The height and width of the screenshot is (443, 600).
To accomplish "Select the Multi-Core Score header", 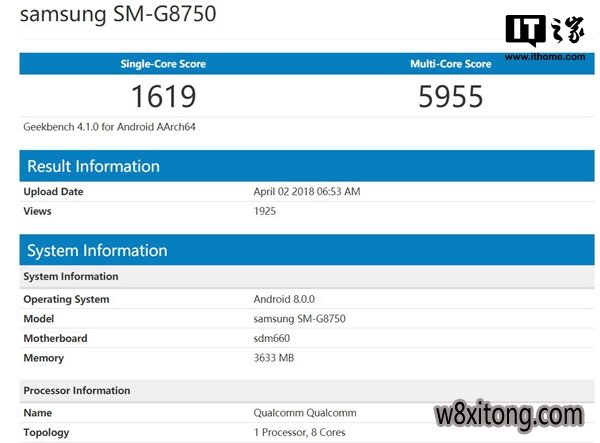I will pos(451,64).
